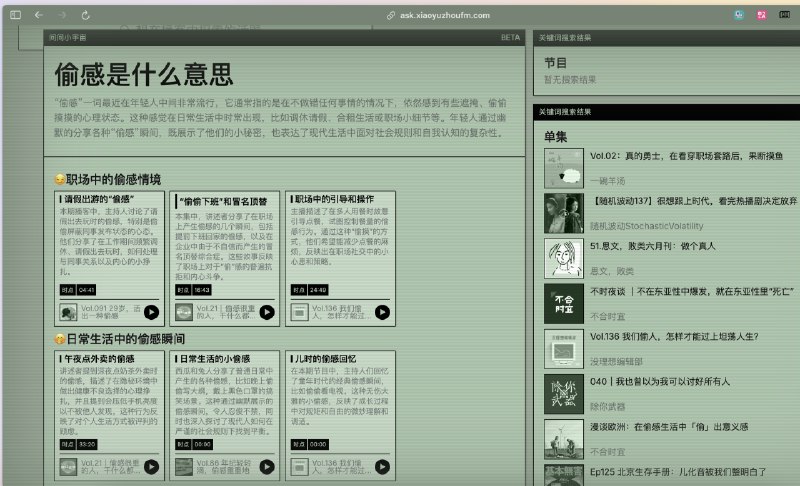The image size is (800, 486).
Task: Click the 问问小宇宙 title bar label
Action: point(67,37)
